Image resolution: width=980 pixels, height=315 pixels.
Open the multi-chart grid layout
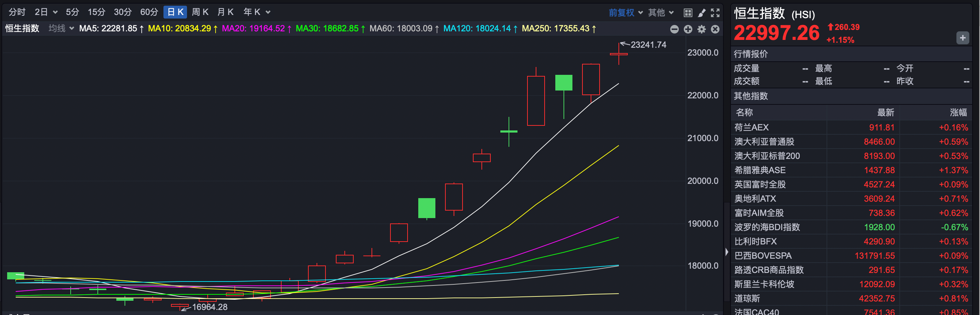pyautogui.click(x=687, y=13)
